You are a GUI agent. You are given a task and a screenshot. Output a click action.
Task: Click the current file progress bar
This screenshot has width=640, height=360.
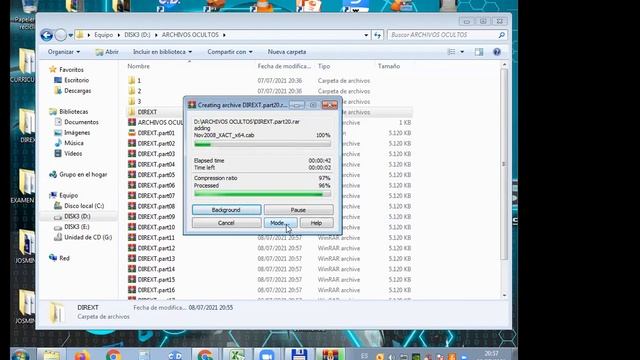[x=262, y=144]
